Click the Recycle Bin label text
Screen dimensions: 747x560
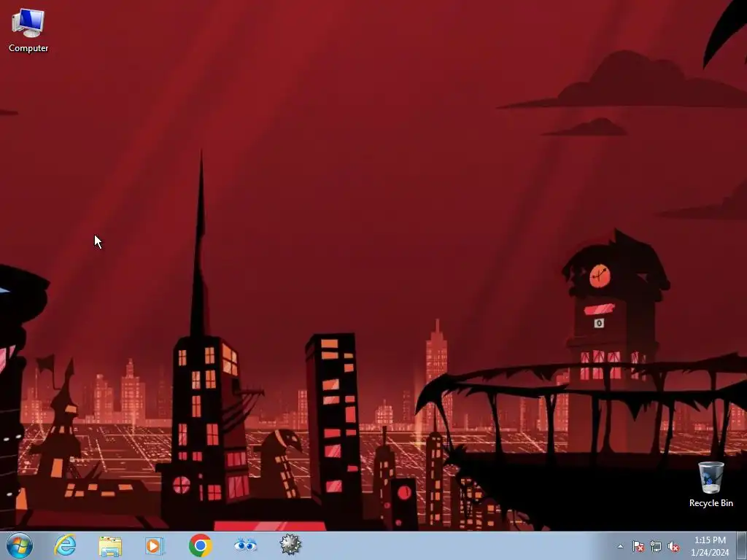(711, 503)
